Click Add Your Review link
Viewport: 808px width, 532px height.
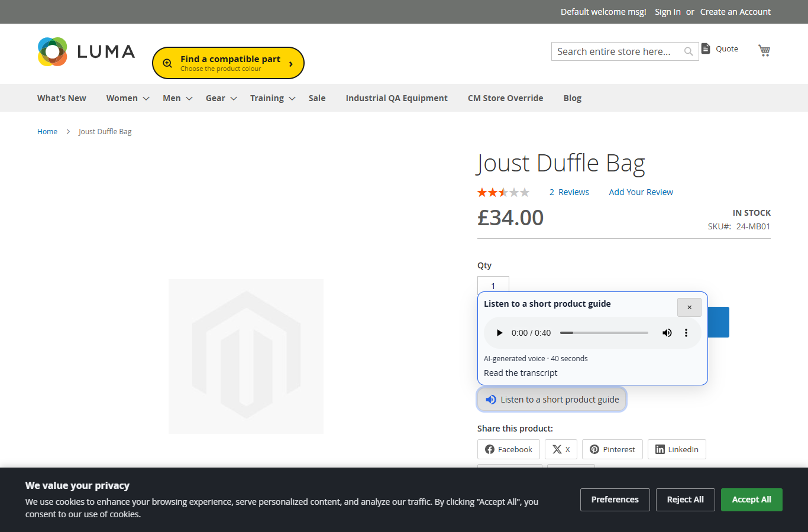pos(641,192)
